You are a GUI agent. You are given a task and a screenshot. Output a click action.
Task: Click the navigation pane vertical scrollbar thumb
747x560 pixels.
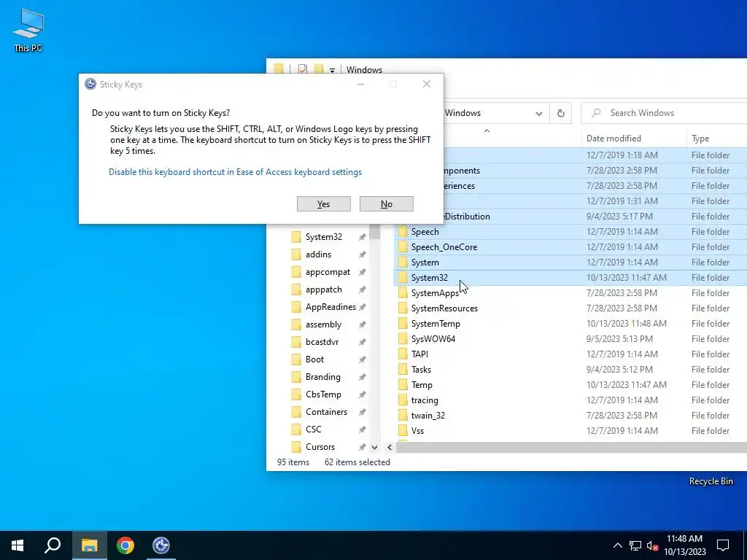[x=375, y=231]
